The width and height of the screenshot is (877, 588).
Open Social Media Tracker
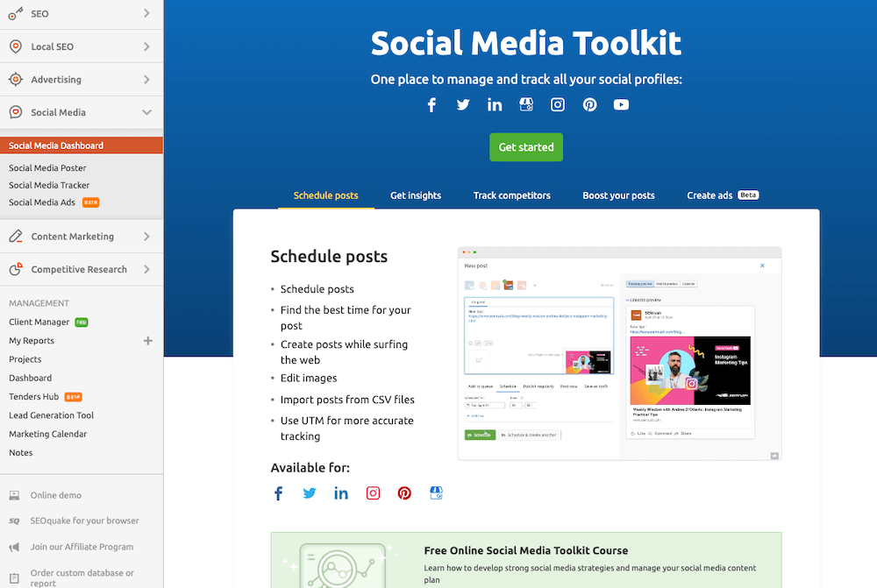[x=49, y=185]
